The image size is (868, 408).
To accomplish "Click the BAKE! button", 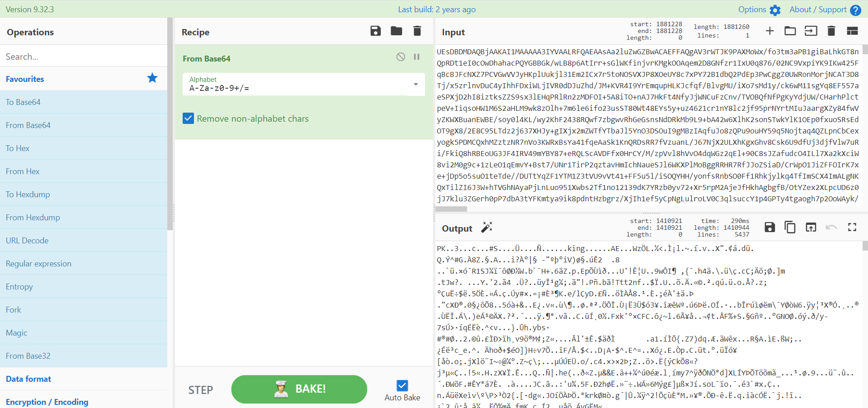I will pos(299,389).
